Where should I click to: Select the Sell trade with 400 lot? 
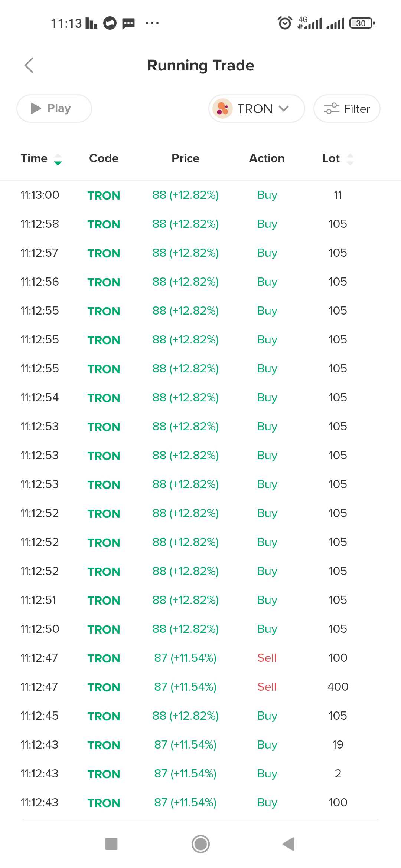coord(267,687)
